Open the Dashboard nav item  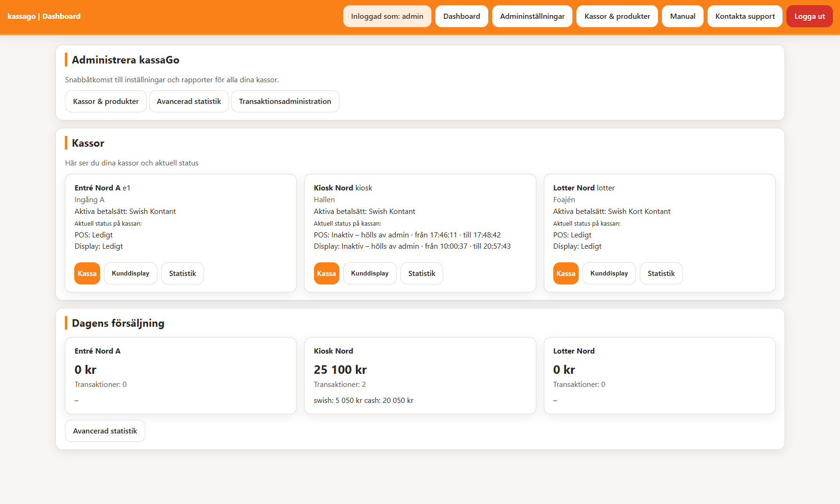(462, 16)
